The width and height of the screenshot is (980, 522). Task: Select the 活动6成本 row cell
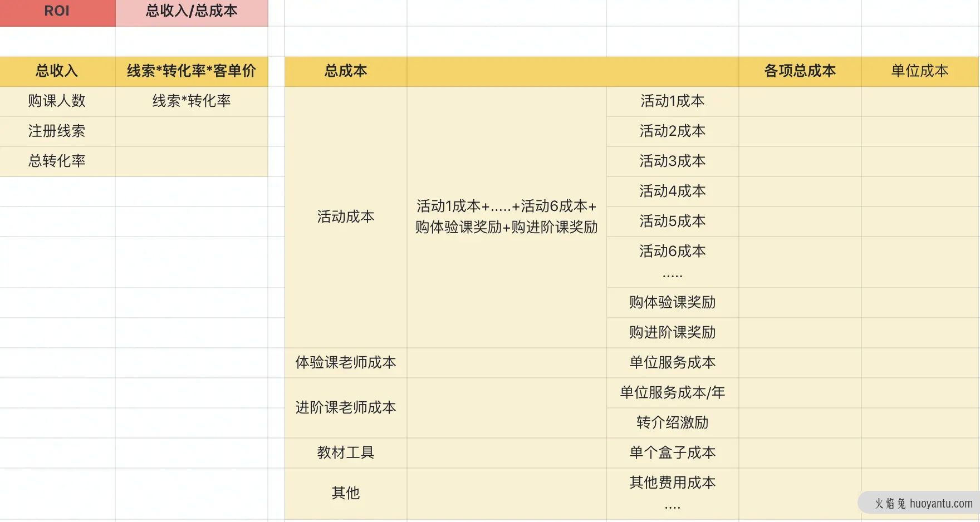673,262
